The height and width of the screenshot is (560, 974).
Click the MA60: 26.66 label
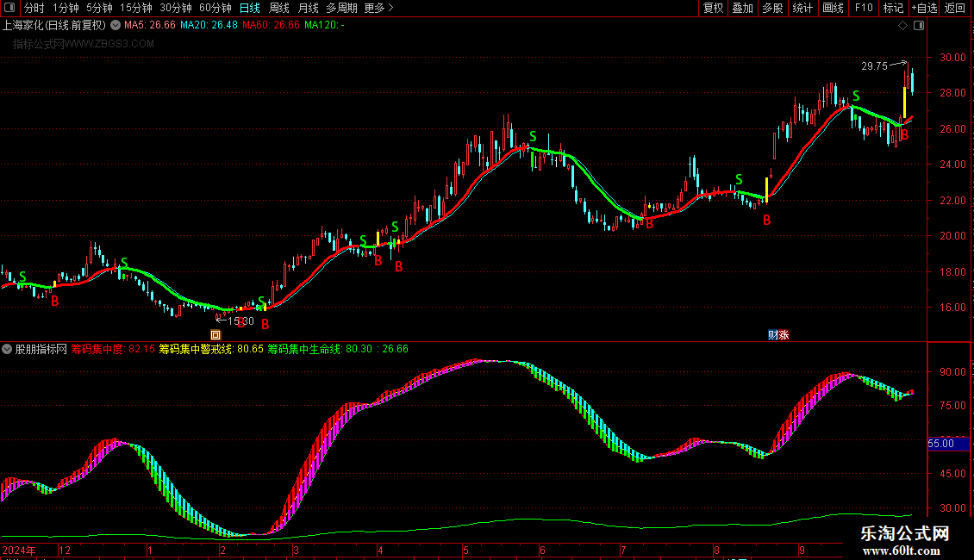271,25
